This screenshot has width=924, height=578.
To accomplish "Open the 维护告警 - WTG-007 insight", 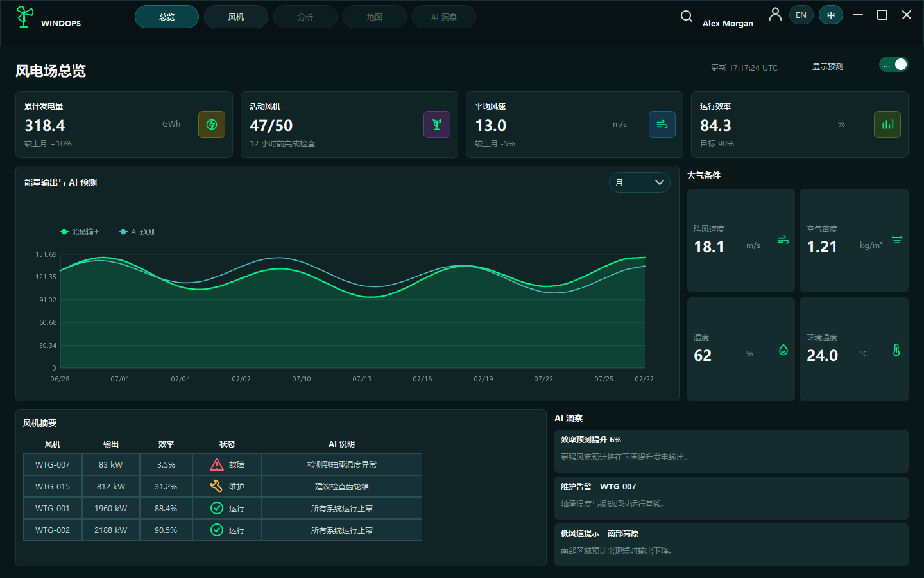I will pos(732,498).
